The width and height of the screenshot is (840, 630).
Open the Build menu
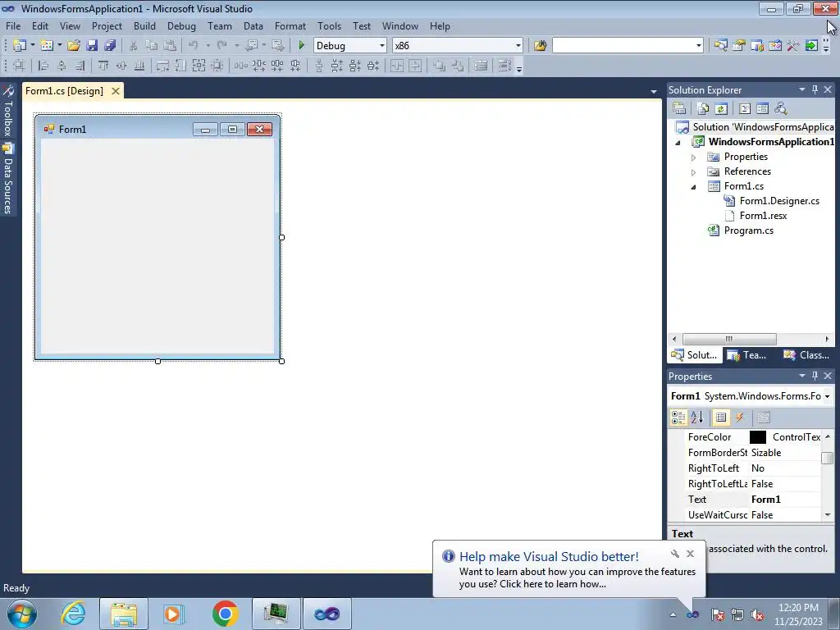(144, 25)
